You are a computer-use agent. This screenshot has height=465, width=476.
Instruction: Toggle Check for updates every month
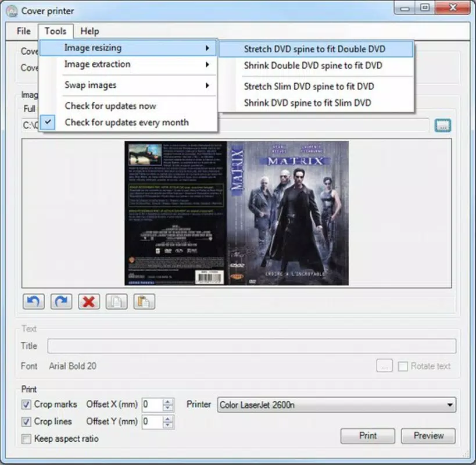click(x=128, y=122)
